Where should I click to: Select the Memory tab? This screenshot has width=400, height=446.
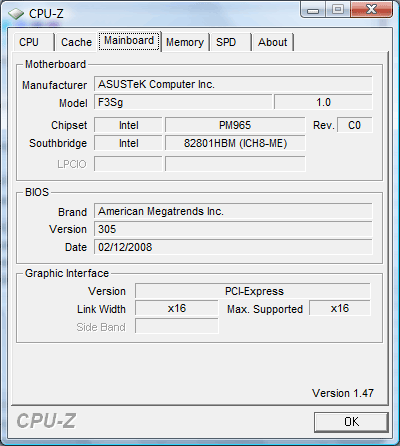click(185, 42)
